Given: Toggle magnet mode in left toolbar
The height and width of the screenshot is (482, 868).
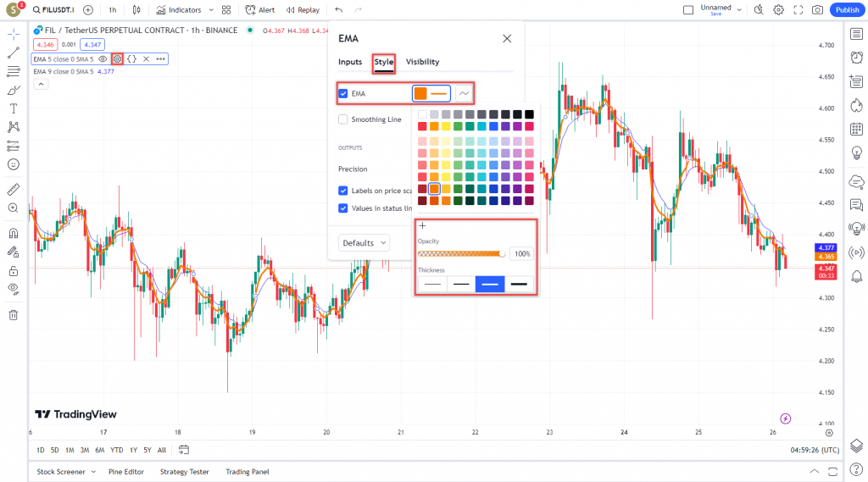Looking at the screenshot, I should pyautogui.click(x=14, y=234).
